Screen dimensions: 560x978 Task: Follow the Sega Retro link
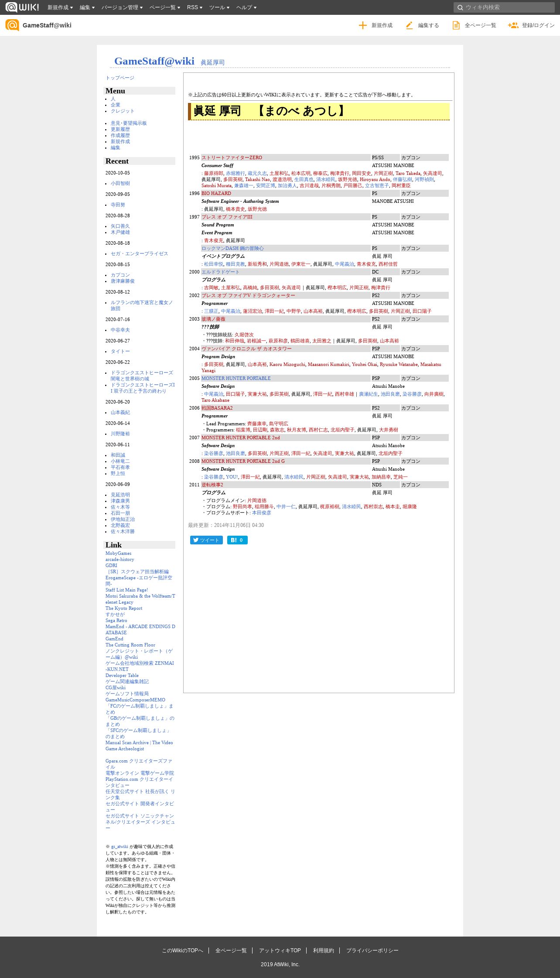pyautogui.click(x=116, y=621)
